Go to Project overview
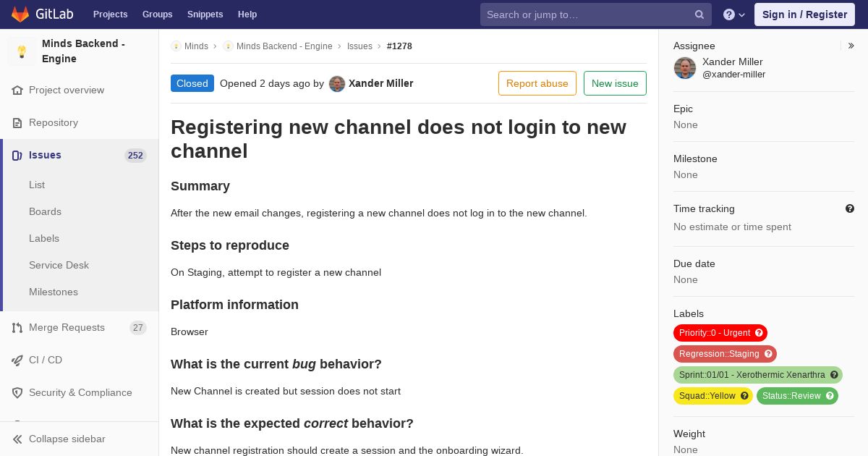Image resolution: width=868 pixels, height=456 pixels. pyautogui.click(x=67, y=90)
